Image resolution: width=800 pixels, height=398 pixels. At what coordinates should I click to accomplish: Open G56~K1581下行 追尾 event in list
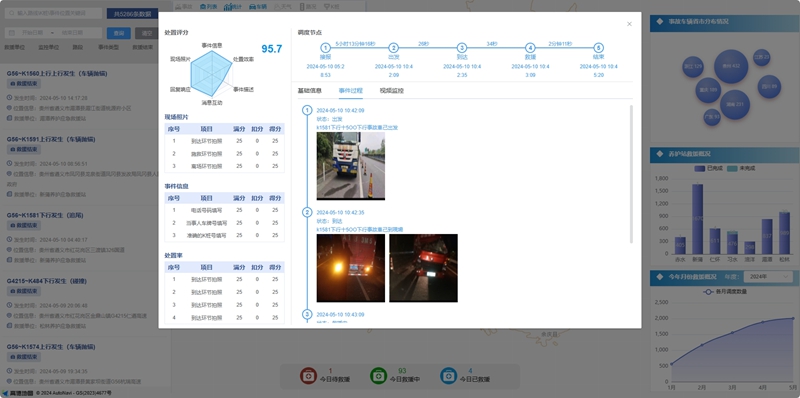44,215
